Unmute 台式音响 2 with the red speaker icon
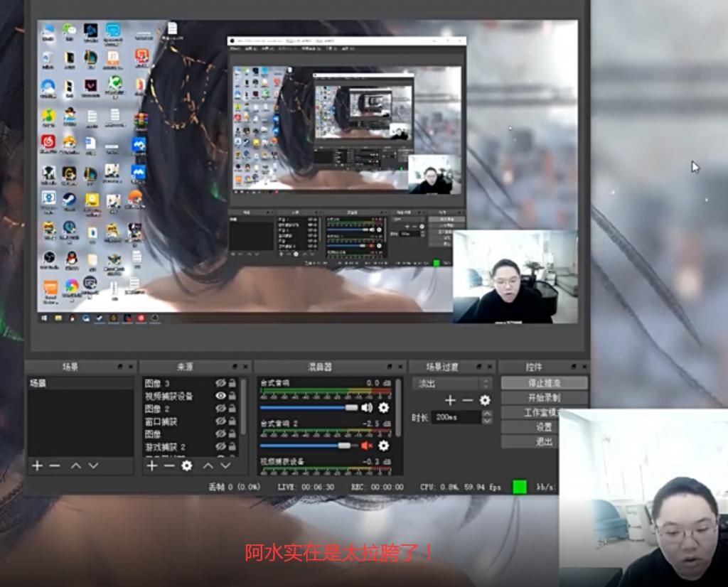This screenshot has height=587, width=728. pos(367,446)
